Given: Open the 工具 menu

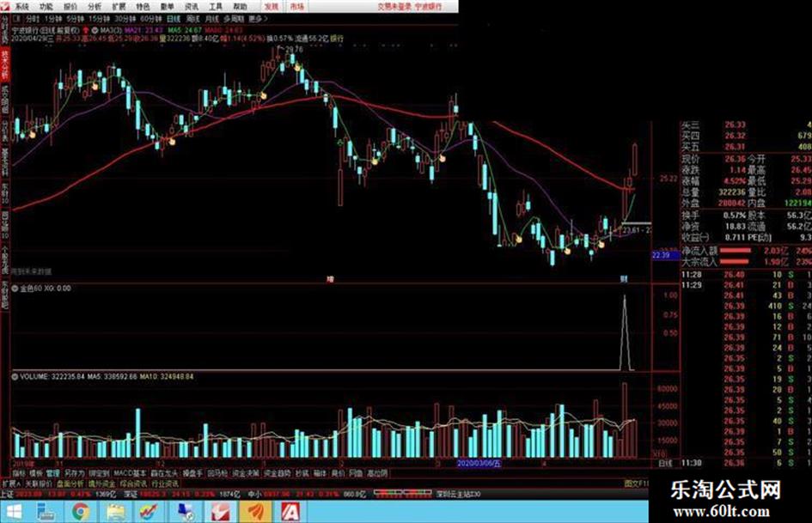Looking at the screenshot, I should pyautogui.click(x=216, y=7).
